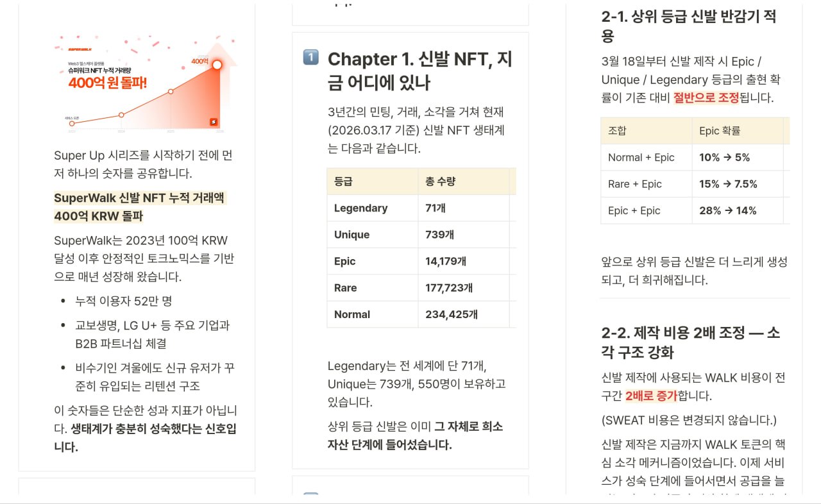The image size is (821, 504).
Task: Click the Normal + Epic combination cell
Action: [x=641, y=157]
